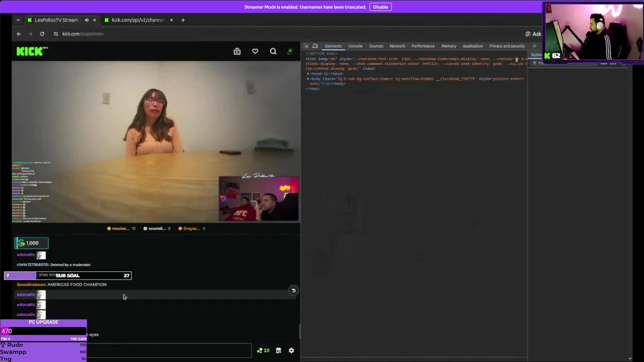This screenshot has width=644, height=362.
Task: Mute the LosPollosTV Stream tab audio
Action: click(x=87, y=20)
